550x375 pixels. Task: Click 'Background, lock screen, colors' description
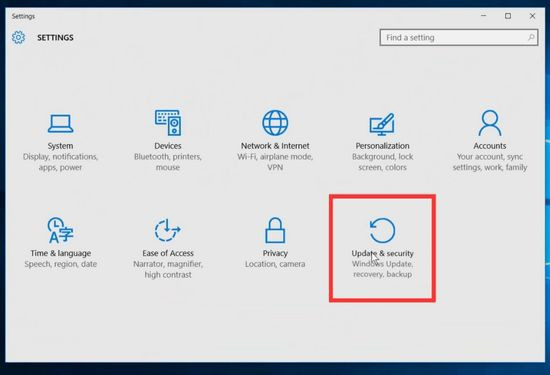click(x=382, y=162)
